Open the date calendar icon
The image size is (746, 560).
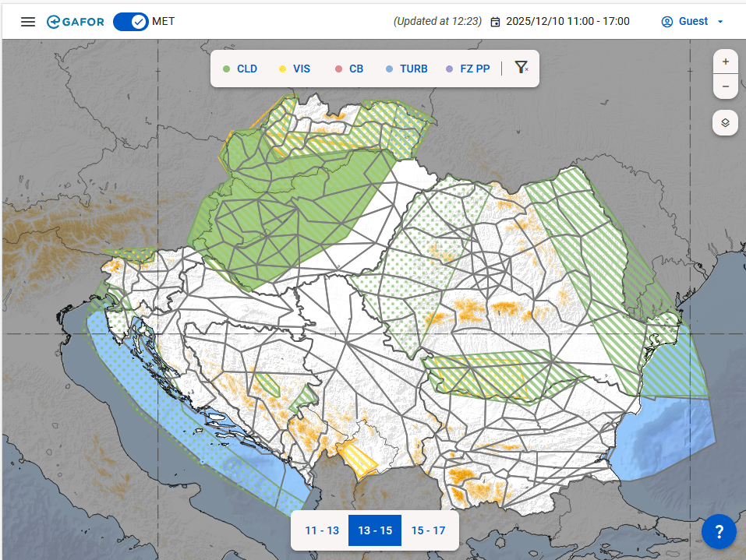point(495,22)
